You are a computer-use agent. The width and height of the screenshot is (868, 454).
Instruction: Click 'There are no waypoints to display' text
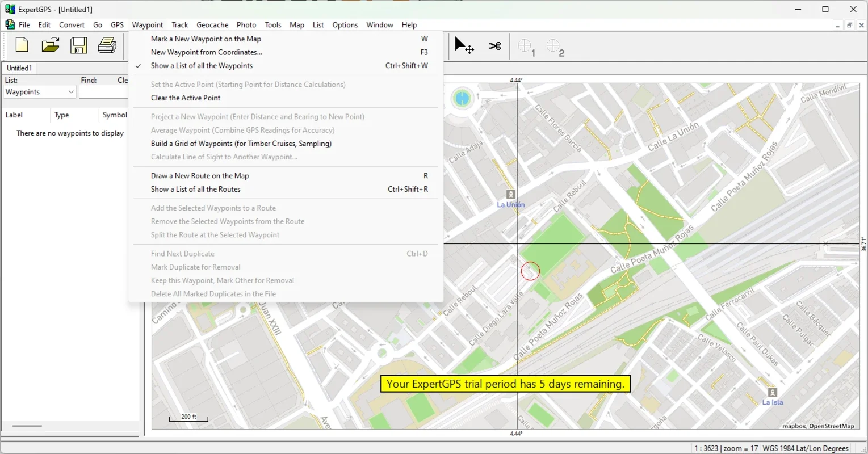point(70,133)
